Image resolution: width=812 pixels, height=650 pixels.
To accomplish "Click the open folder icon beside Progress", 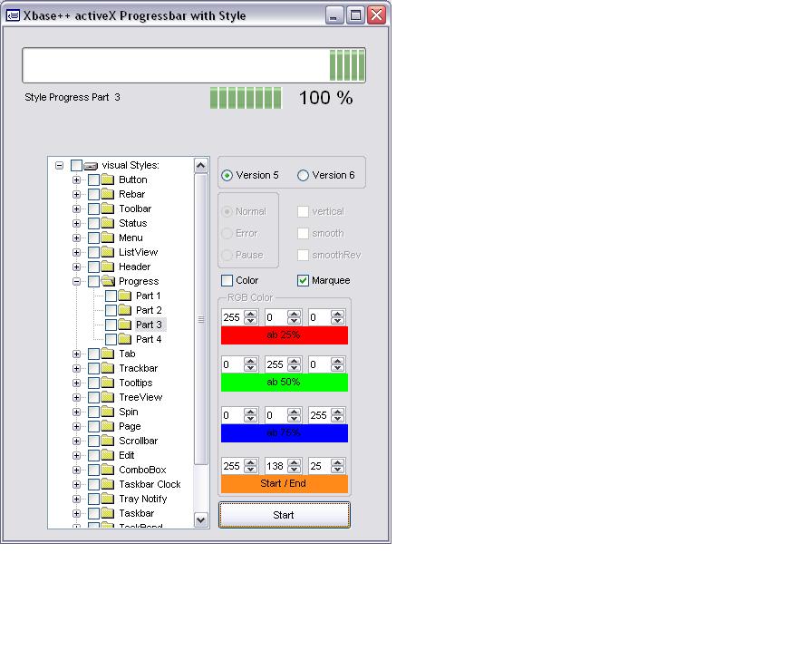I will click(108, 281).
